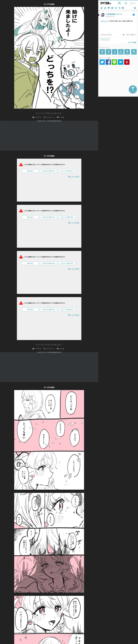Click the 22 / 129 作品目 heading
The image size is (138, 644).
point(49,4)
